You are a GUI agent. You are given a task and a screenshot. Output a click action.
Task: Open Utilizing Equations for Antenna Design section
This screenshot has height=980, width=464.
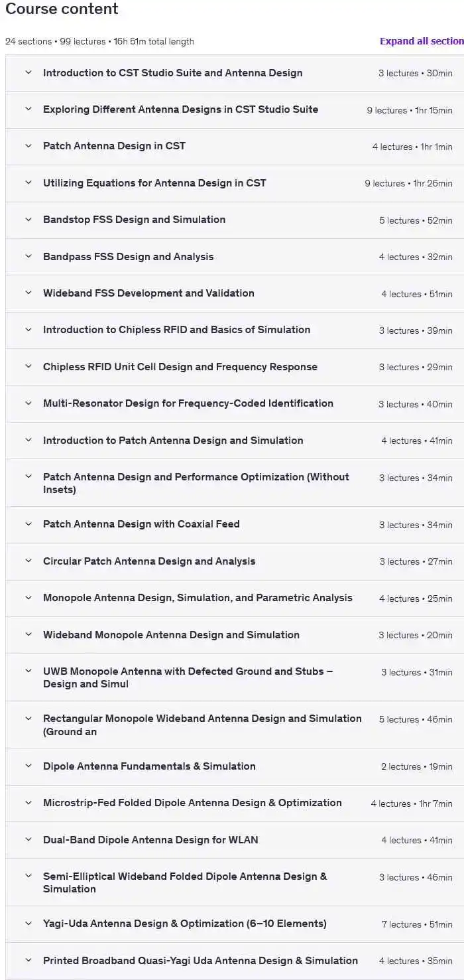point(154,183)
